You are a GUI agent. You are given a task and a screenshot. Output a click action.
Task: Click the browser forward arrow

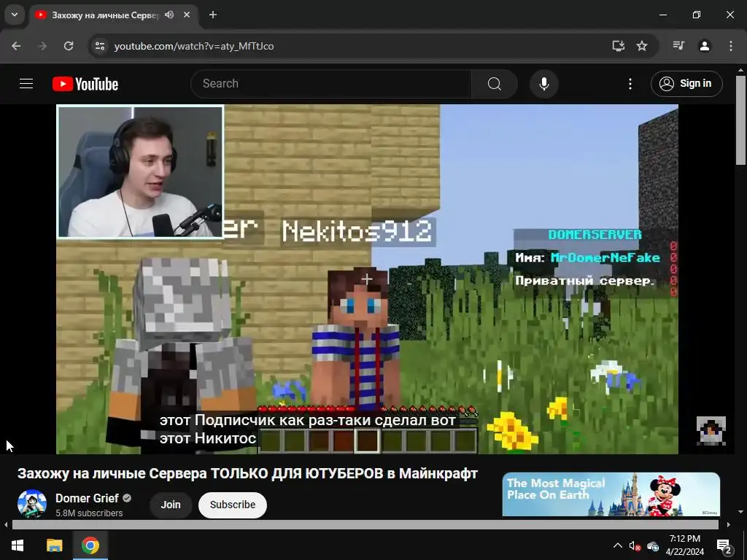point(42,46)
